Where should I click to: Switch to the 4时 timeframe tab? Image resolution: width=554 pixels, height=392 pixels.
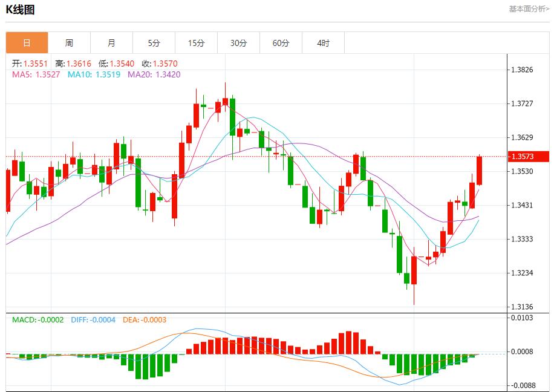coord(323,43)
